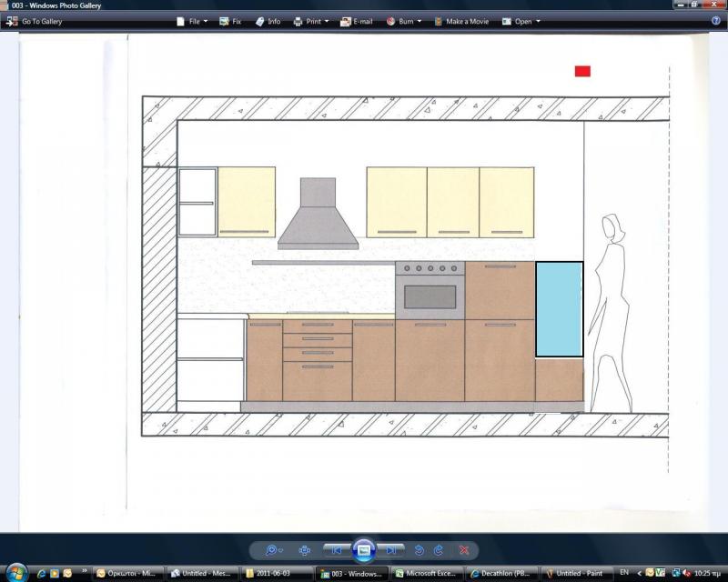Image resolution: width=728 pixels, height=582 pixels.
Task: Expand the Print dropdown
Action: pyautogui.click(x=310, y=21)
